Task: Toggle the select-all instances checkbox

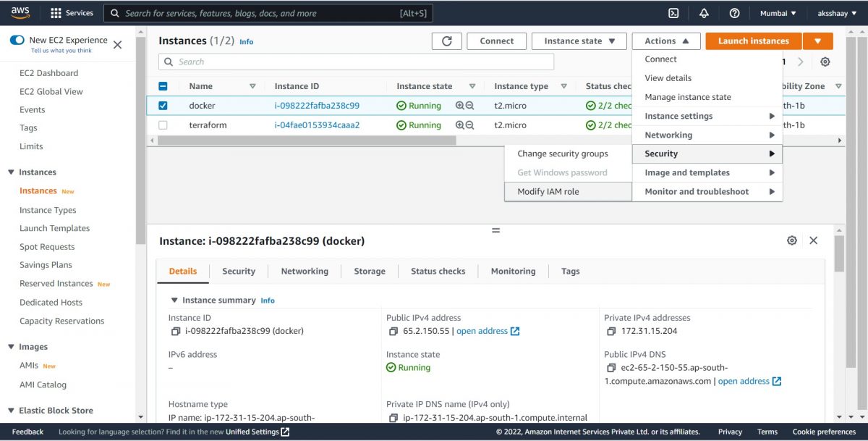Action: pos(163,85)
